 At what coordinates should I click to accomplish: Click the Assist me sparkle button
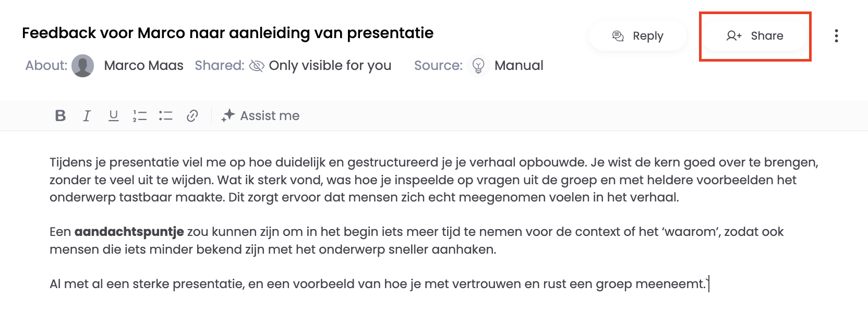(260, 115)
